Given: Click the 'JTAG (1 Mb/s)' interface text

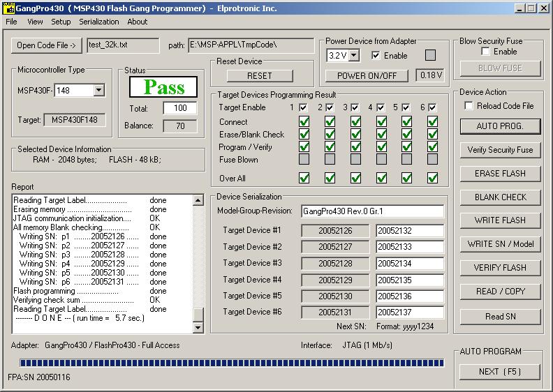Looking at the screenshot, I should [367, 345].
